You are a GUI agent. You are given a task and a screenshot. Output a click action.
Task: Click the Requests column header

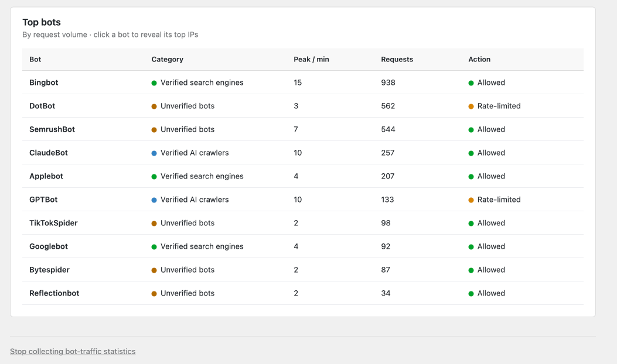(397, 59)
